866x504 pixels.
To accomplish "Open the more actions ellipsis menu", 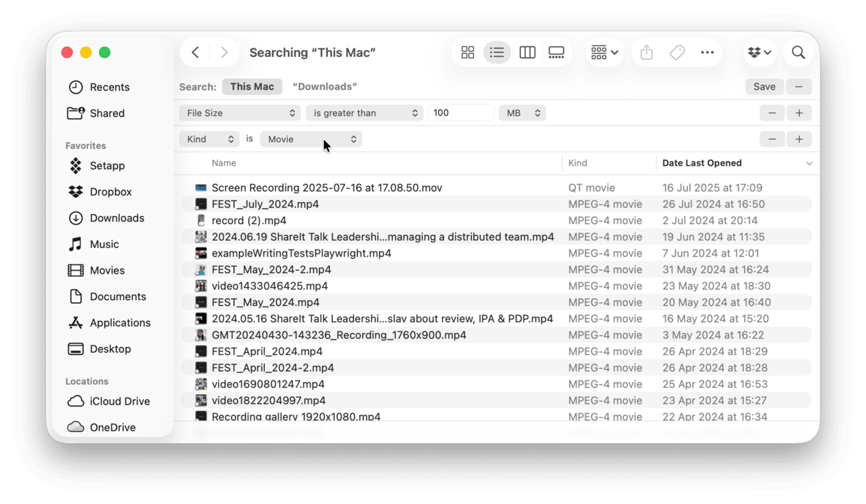I will pyautogui.click(x=707, y=53).
